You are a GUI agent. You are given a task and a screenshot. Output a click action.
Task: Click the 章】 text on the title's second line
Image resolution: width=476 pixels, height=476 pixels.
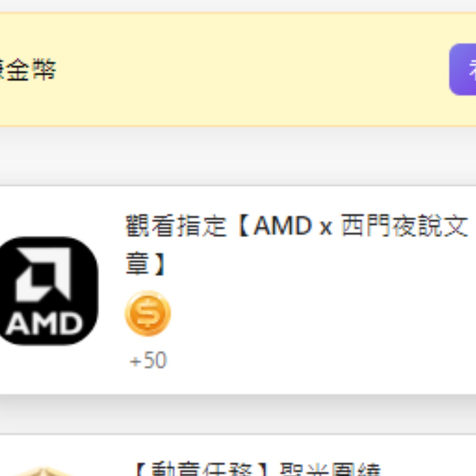coord(146,263)
